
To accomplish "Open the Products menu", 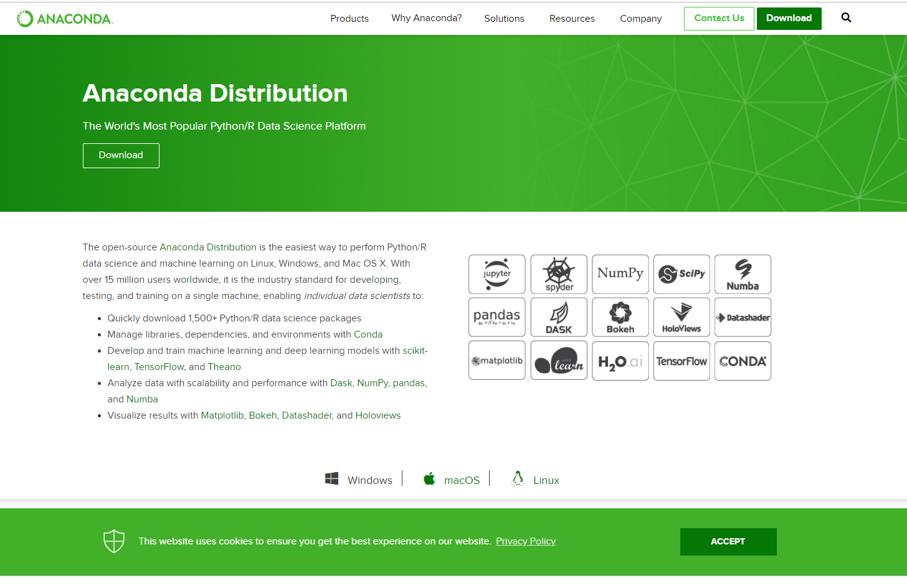I will point(349,19).
